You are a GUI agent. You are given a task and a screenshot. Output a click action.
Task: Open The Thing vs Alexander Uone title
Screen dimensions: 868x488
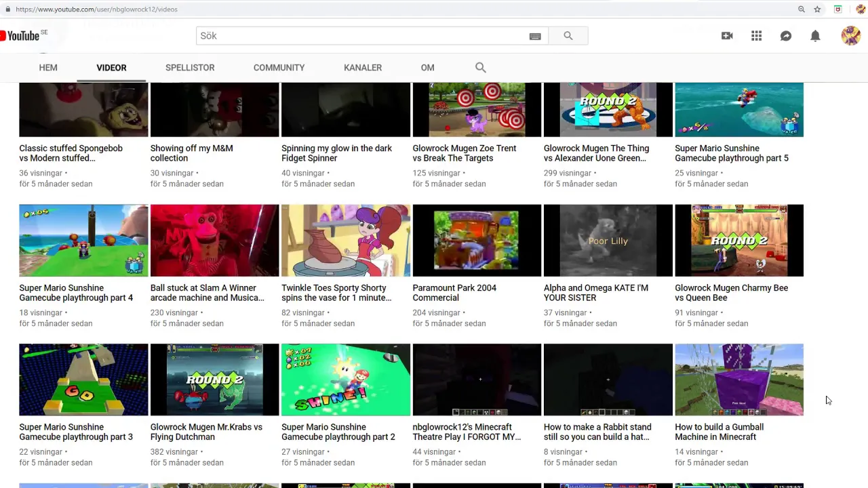click(596, 153)
